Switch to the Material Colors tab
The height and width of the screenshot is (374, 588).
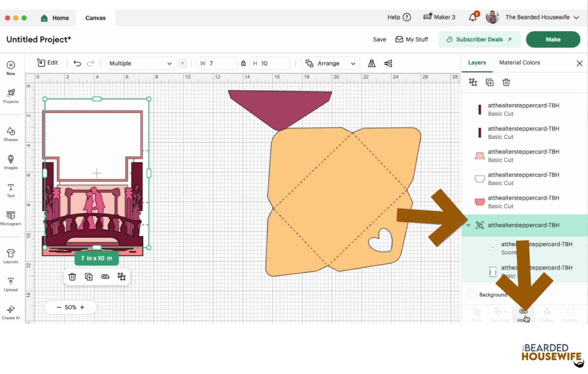(519, 63)
